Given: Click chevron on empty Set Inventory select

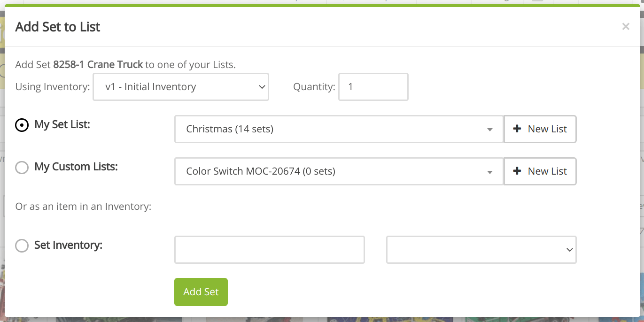Looking at the screenshot, I should point(569,250).
